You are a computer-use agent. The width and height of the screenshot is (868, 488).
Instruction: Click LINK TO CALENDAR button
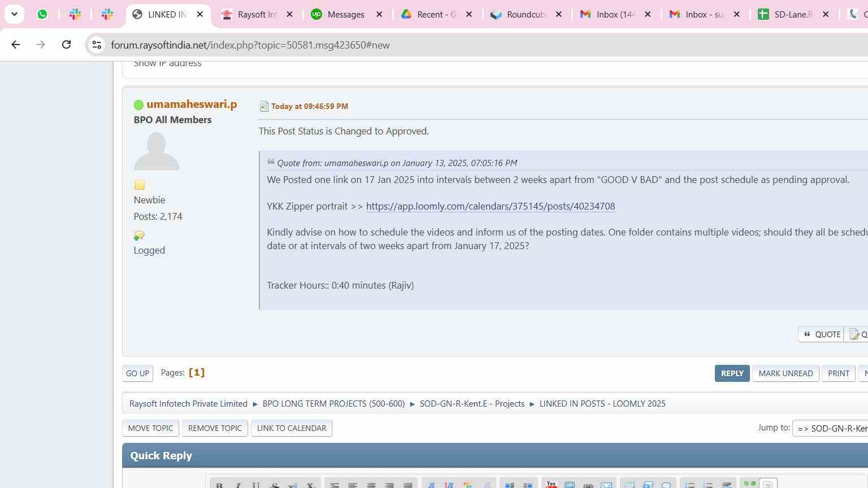click(x=292, y=428)
